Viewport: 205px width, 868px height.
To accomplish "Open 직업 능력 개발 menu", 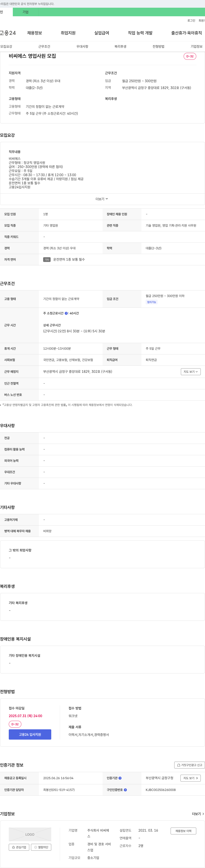I will click(140, 33).
